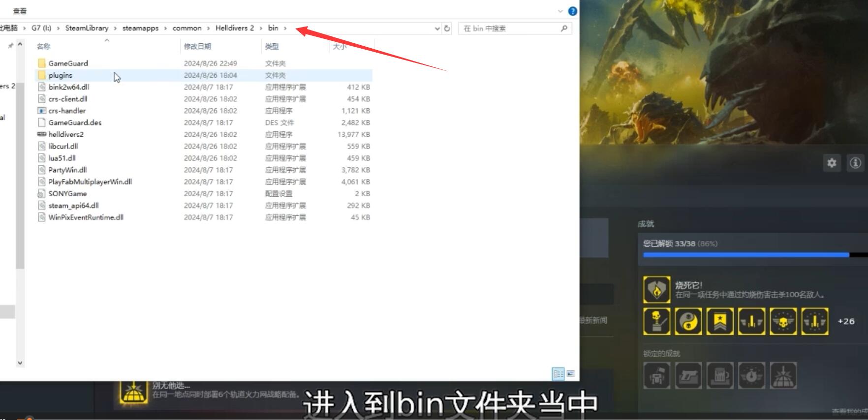Click navigation pane scroll down arrow
This screenshot has height=420, width=868.
click(x=20, y=363)
